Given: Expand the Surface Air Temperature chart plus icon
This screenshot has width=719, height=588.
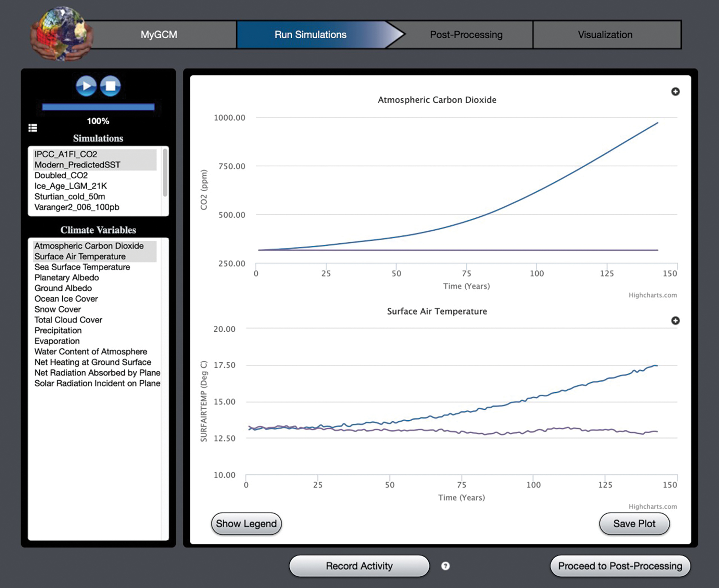Looking at the screenshot, I should pyautogui.click(x=675, y=321).
